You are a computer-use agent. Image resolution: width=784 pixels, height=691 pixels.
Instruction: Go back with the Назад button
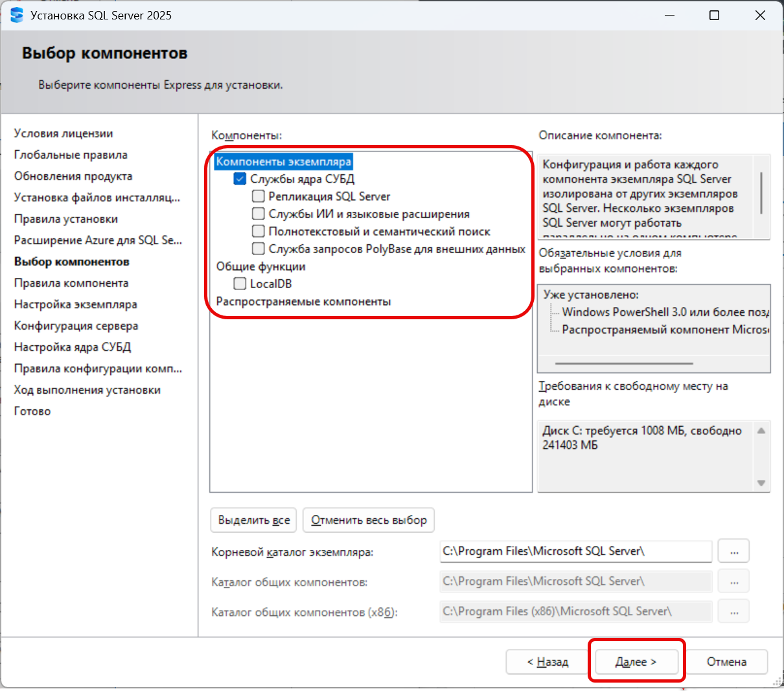point(548,662)
